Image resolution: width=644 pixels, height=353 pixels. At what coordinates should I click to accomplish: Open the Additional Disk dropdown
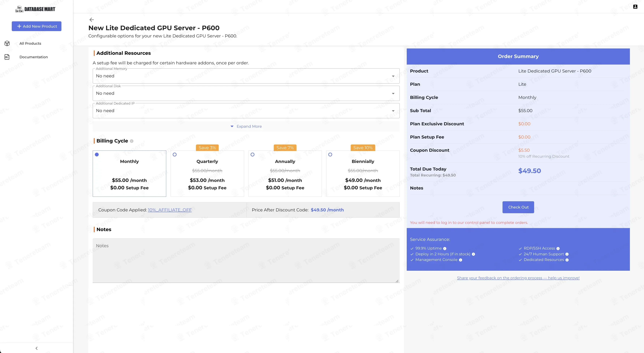tap(246, 93)
